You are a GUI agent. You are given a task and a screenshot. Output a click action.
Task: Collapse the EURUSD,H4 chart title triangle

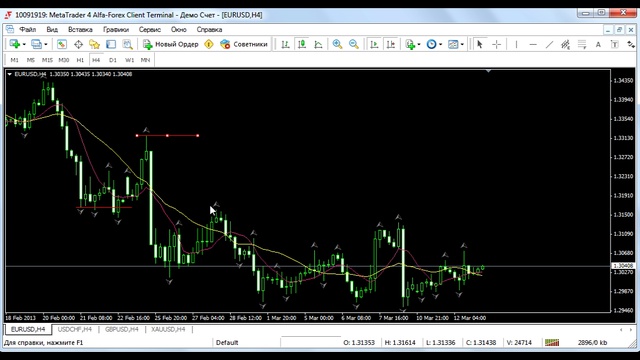pos(9,74)
